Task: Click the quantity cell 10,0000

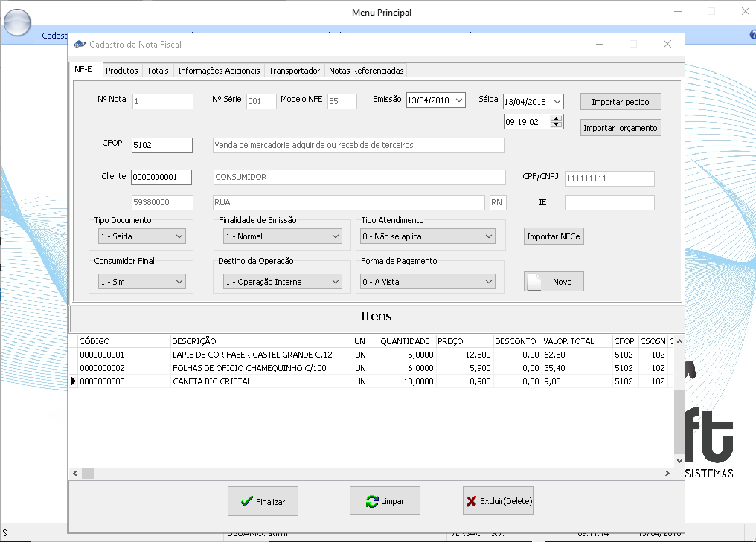Action: [x=408, y=381]
